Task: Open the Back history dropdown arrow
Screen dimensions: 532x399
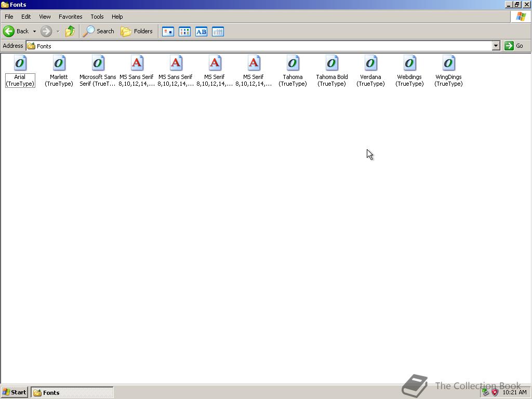Action: click(x=34, y=31)
